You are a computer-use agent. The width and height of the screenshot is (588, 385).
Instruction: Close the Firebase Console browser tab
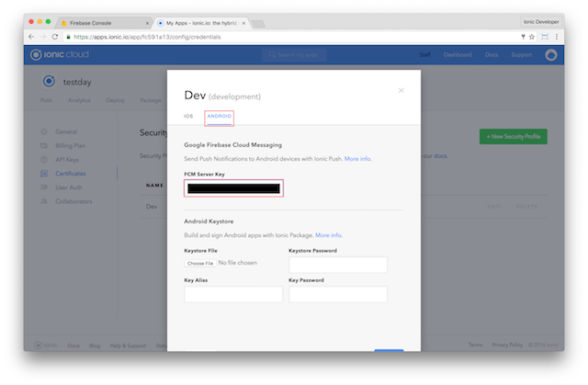pos(146,20)
